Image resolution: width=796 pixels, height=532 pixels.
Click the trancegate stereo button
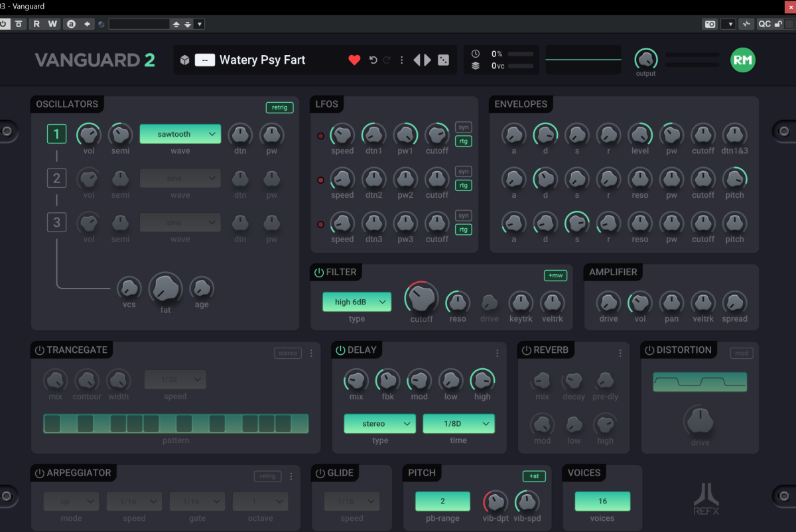(x=288, y=354)
